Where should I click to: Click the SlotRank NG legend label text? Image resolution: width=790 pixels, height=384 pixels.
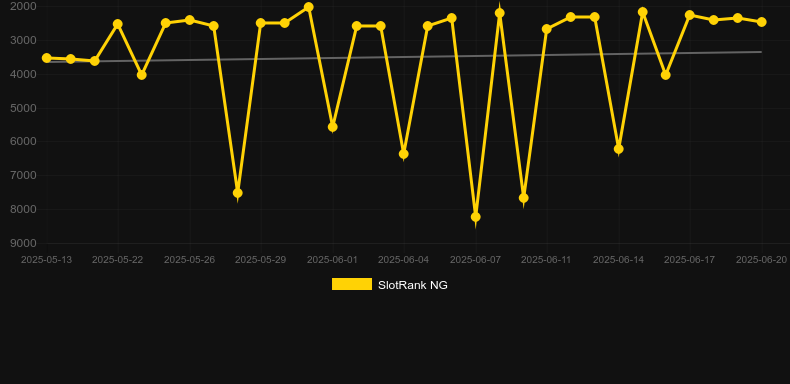413,285
